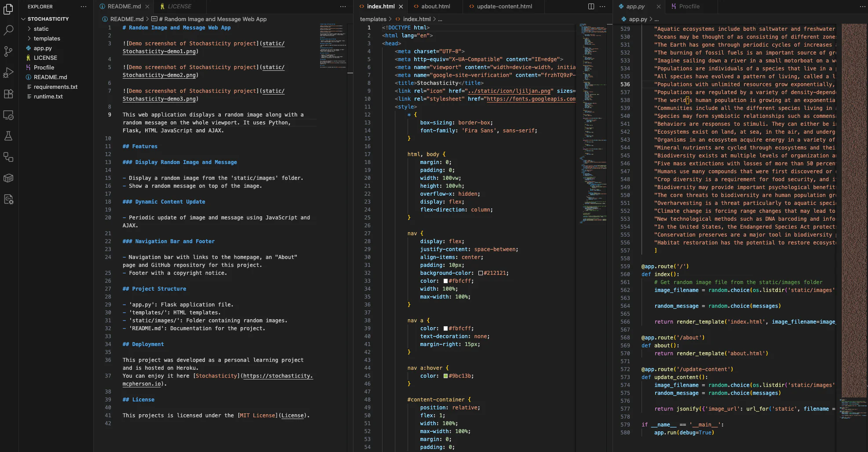Switch to the about.html tab
This screenshot has width=868, height=452.
435,7
